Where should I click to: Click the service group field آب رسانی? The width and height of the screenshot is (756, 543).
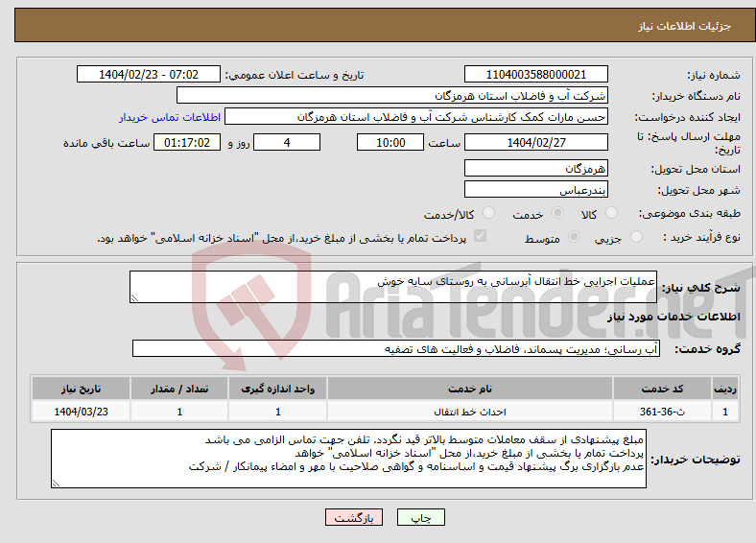click(396, 348)
